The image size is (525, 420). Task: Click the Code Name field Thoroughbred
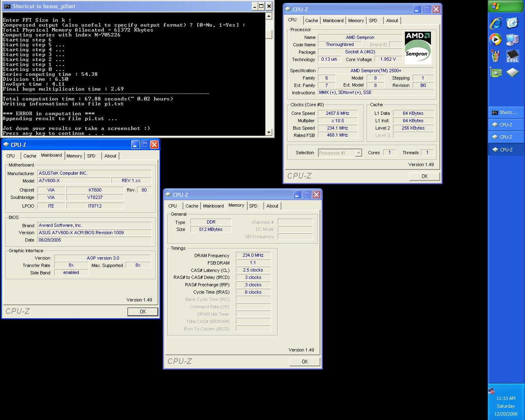[x=340, y=44]
